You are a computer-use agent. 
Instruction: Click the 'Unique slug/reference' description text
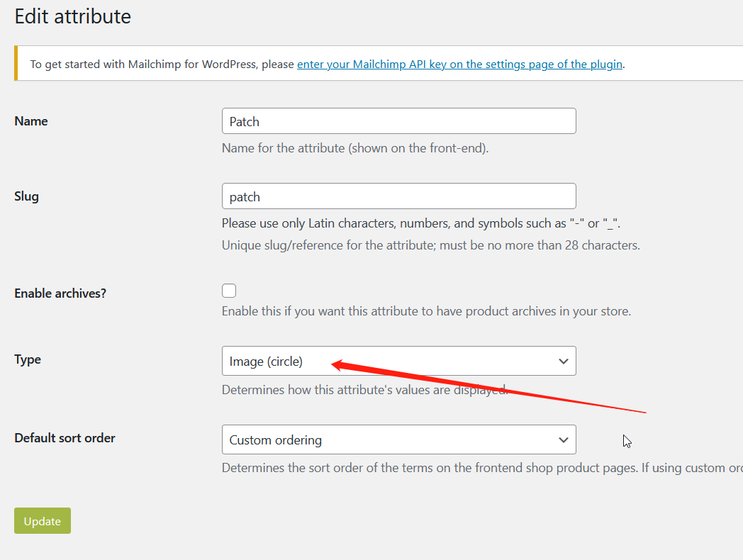[x=431, y=245]
